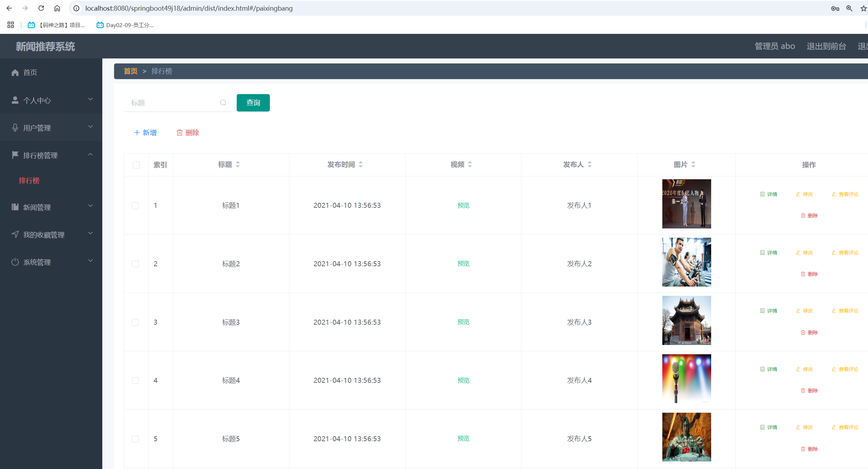The height and width of the screenshot is (469, 868).
Task: Click 预览 video link for 标题4
Action: [x=463, y=380]
